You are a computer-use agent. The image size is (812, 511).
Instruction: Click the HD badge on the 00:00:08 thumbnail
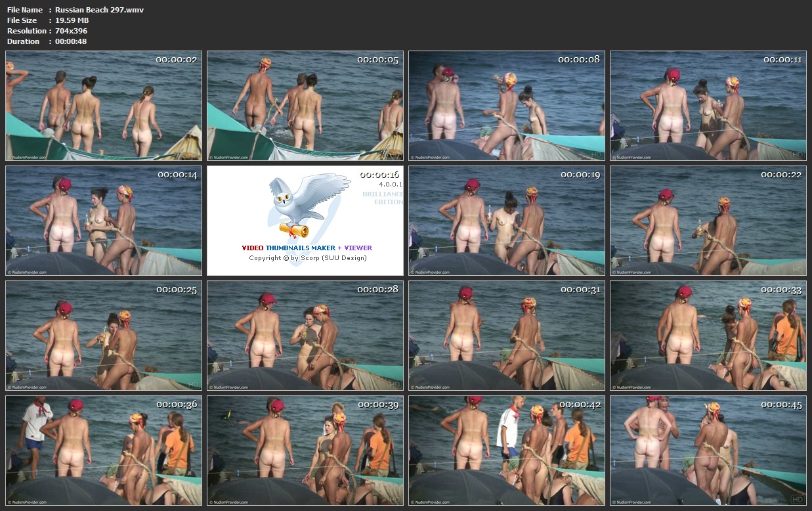pos(596,154)
